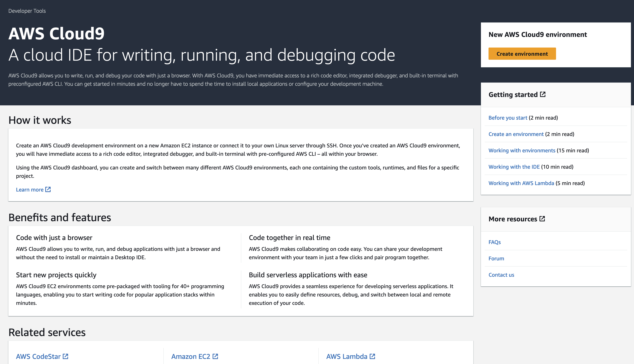Screen dimensions: 634x364
Task: Open Working with AWS Lambda link
Action: click(521, 183)
